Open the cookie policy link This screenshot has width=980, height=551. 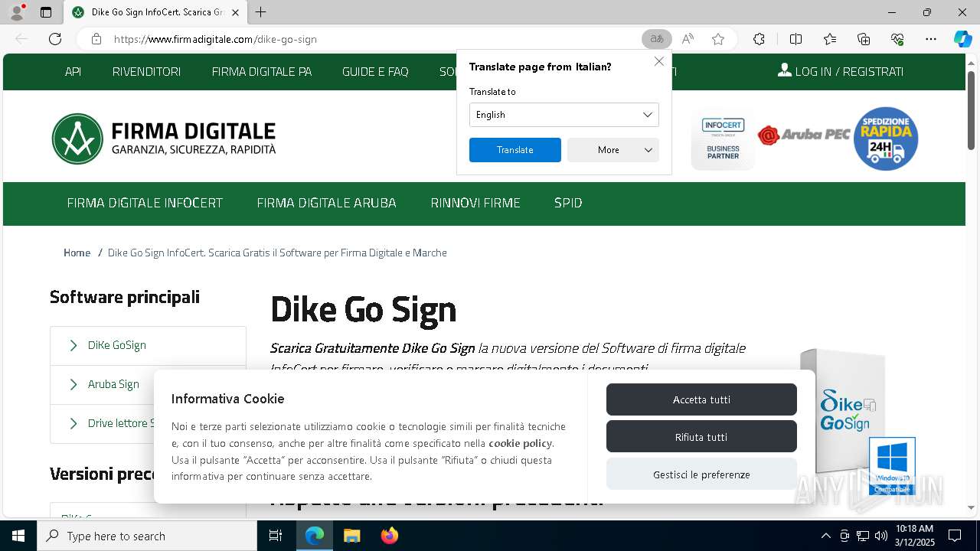[520, 443]
